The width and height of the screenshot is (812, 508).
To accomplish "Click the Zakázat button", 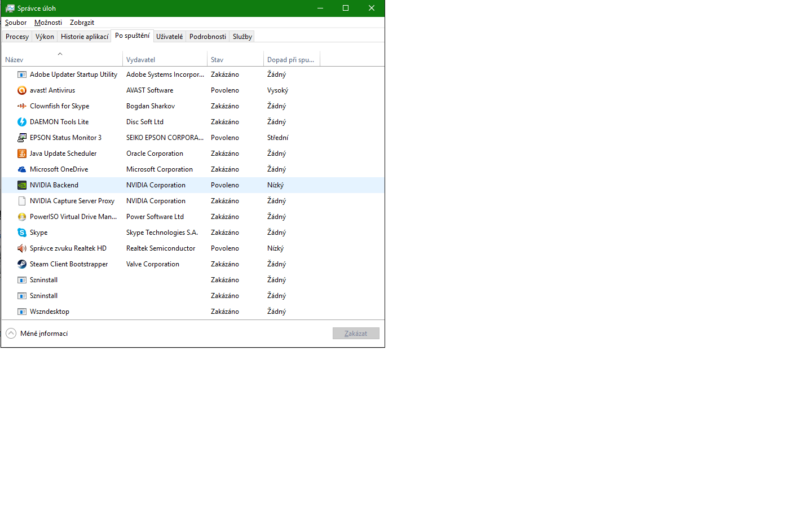I will click(x=356, y=334).
